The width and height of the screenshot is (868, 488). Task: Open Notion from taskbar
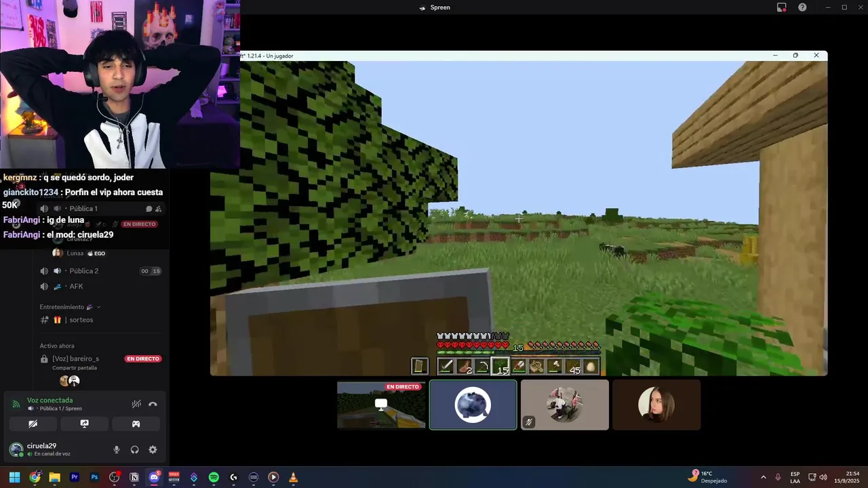pyautogui.click(x=134, y=477)
